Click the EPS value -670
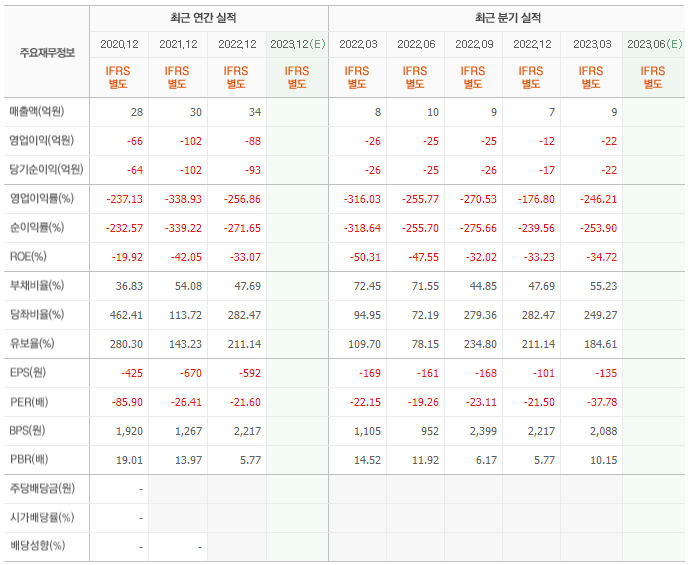 [191, 373]
